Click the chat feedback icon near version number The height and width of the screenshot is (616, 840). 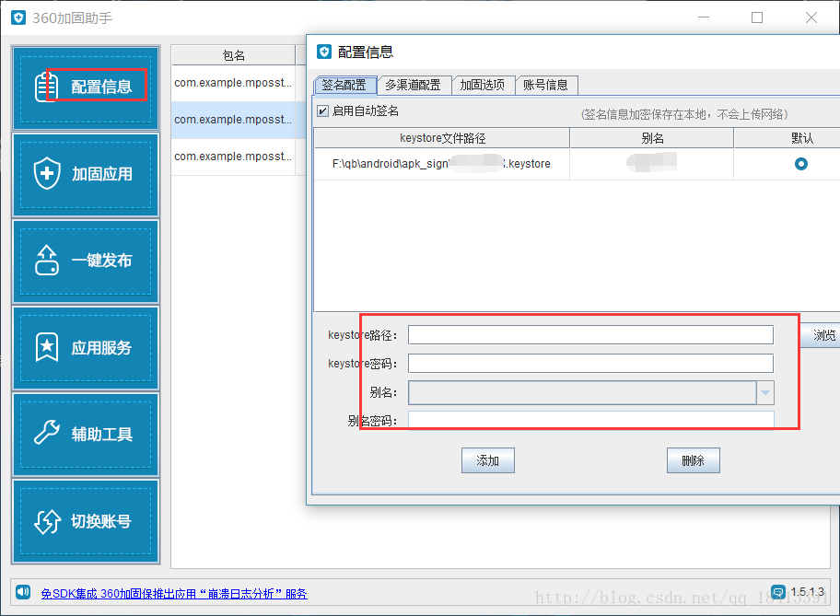(778, 592)
